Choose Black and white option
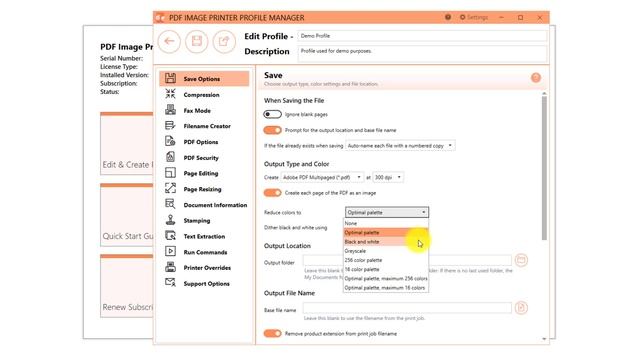This screenshot has width=640, height=360. 386,242
